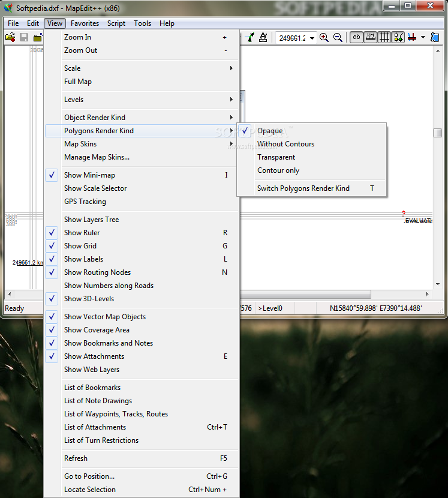
Task: Open the Help menu
Action: [167, 23]
